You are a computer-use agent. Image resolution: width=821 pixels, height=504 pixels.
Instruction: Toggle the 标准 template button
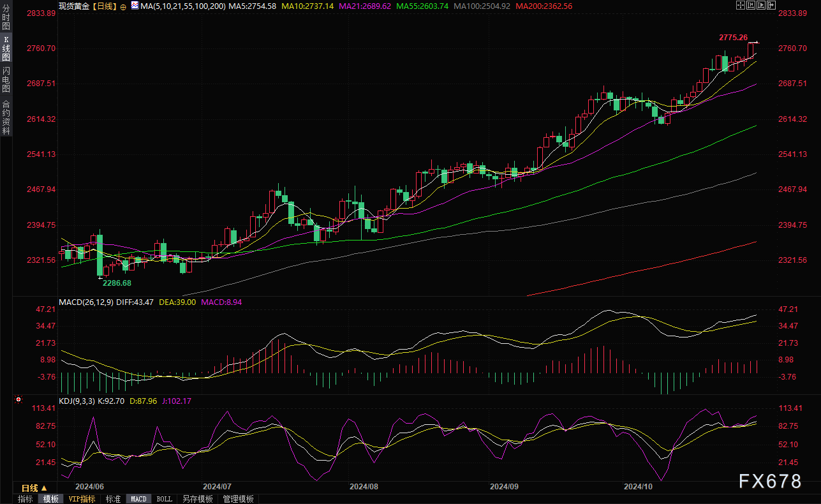pyautogui.click(x=113, y=499)
